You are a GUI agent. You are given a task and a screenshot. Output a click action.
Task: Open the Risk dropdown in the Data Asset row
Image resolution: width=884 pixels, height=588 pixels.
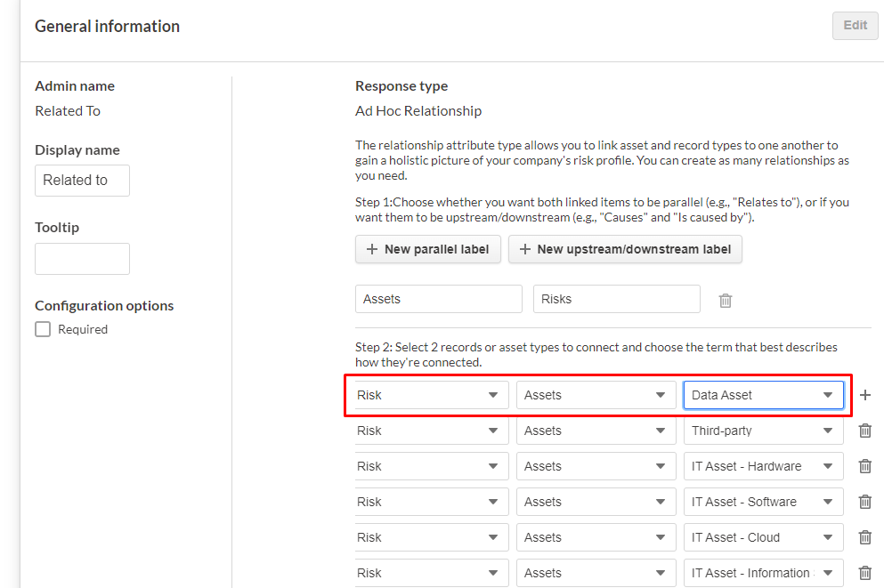tap(431, 395)
